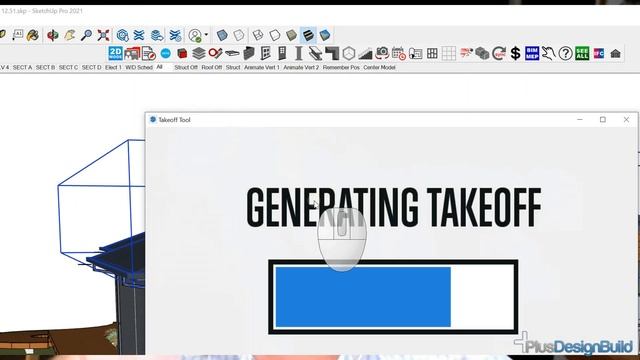Click the Generating Takeoff progress bar

point(393,297)
